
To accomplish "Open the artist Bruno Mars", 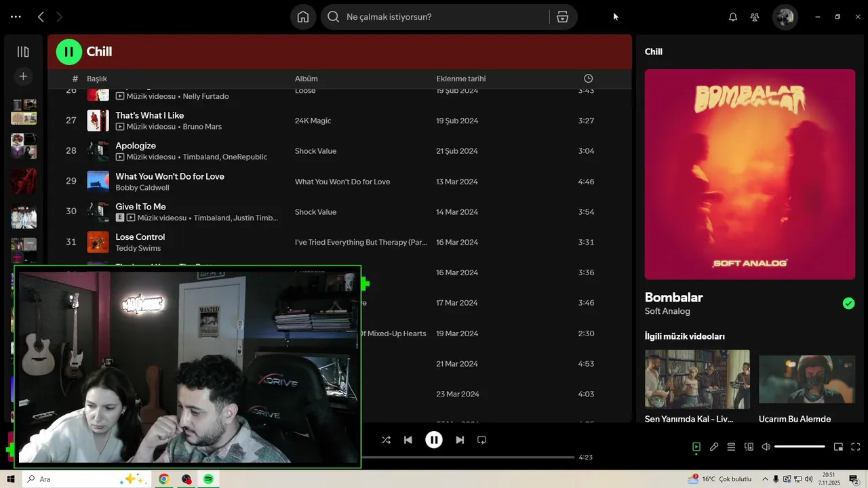I will [202, 127].
